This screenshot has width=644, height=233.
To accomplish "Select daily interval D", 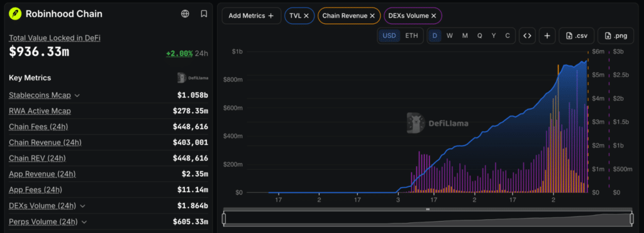I will coord(435,36).
